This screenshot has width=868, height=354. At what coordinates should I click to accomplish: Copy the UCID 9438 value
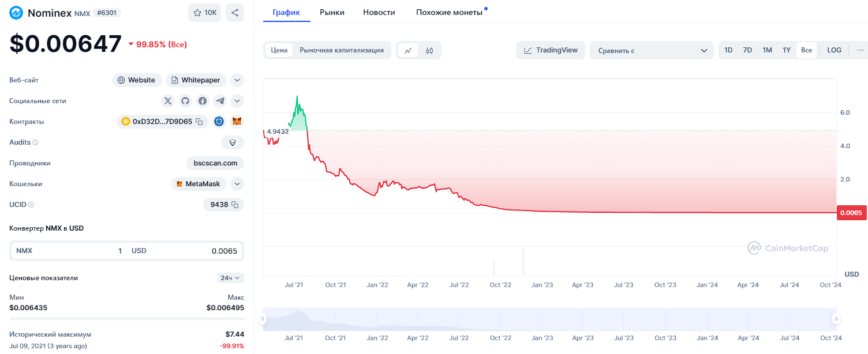[235, 205]
